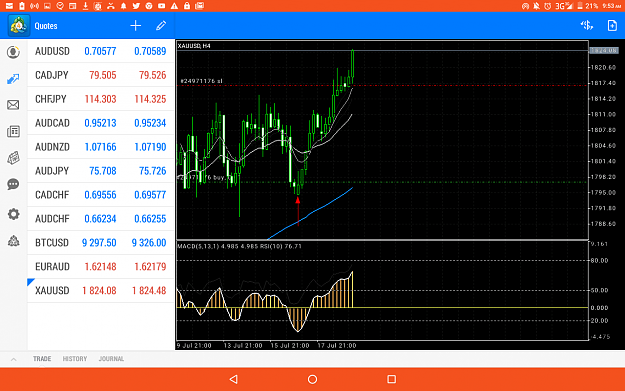The width and height of the screenshot is (625, 391).
Task: Open the bottom sidebar icon below the Settings gear
Action: point(14,241)
